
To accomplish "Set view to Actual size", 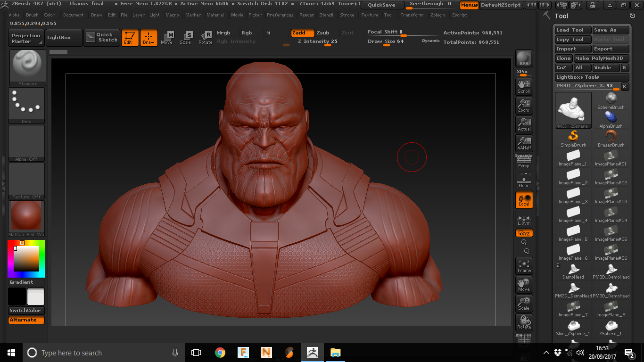I will click(x=524, y=124).
